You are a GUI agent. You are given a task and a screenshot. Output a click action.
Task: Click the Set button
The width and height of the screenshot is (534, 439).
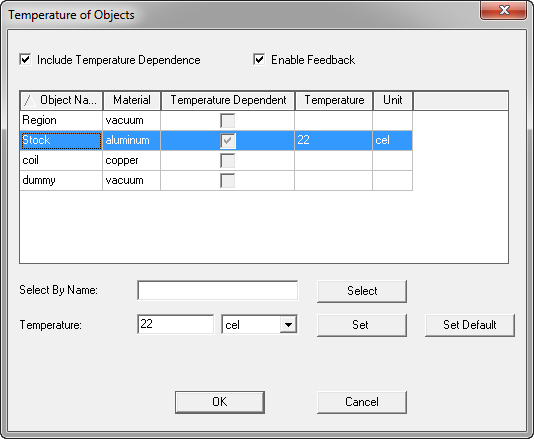point(362,325)
